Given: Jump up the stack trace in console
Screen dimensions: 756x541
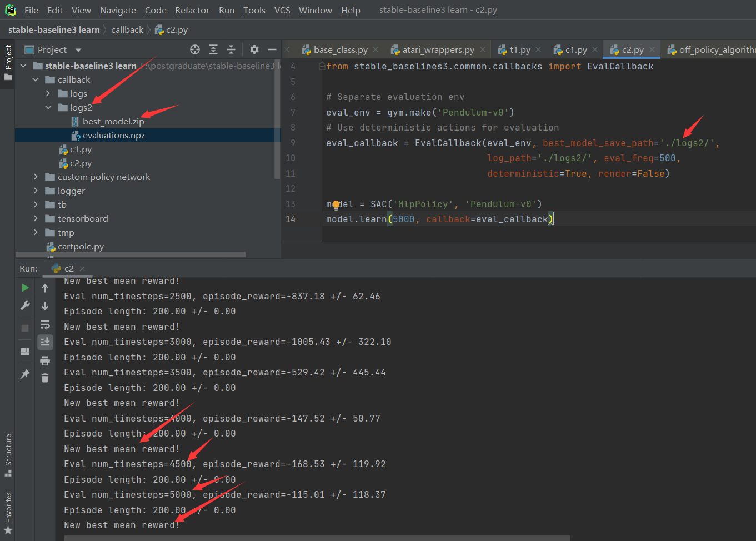Looking at the screenshot, I should pos(45,288).
